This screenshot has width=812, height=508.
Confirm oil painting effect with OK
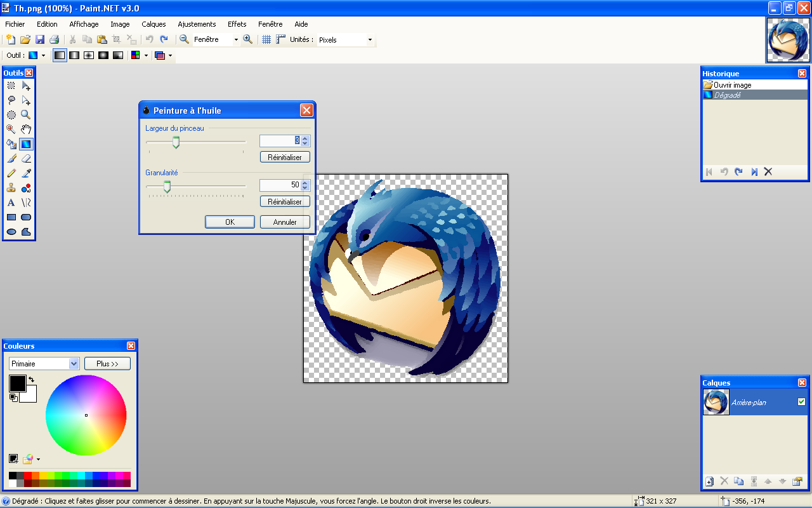pyautogui.click(x=230, y=222)
